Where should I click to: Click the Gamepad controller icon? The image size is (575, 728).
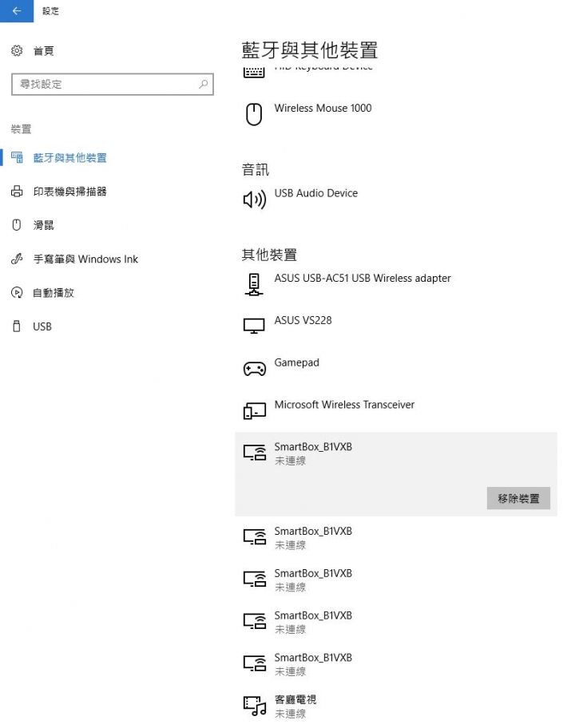(x=254, y=369)
